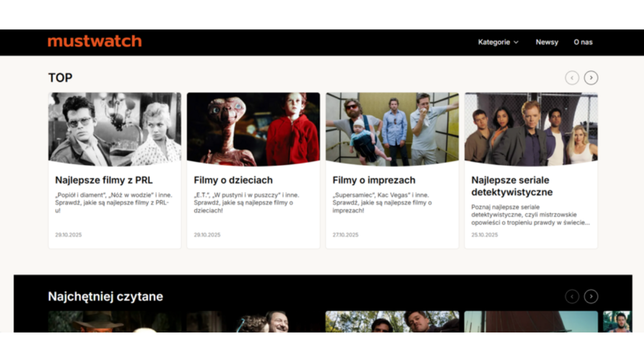
Task: Open the Najlepsze filmy z PRL article title
Action: tap(103, 180)
